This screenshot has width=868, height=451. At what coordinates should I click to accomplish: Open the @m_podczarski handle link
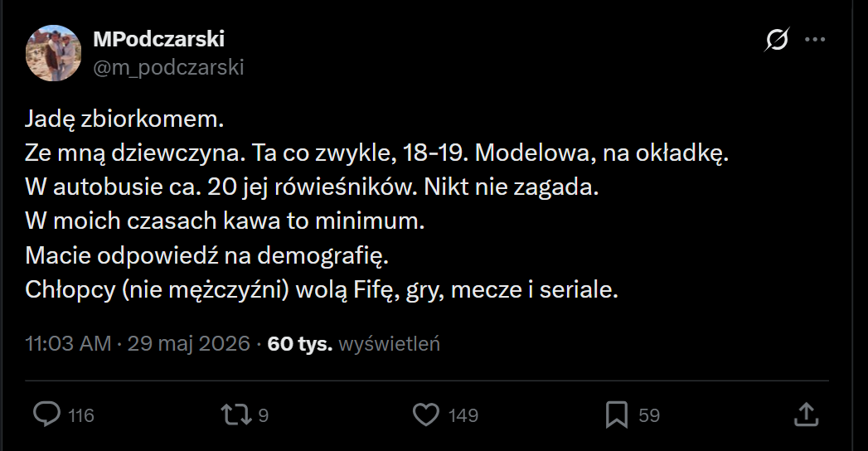[x=168, y=67]
